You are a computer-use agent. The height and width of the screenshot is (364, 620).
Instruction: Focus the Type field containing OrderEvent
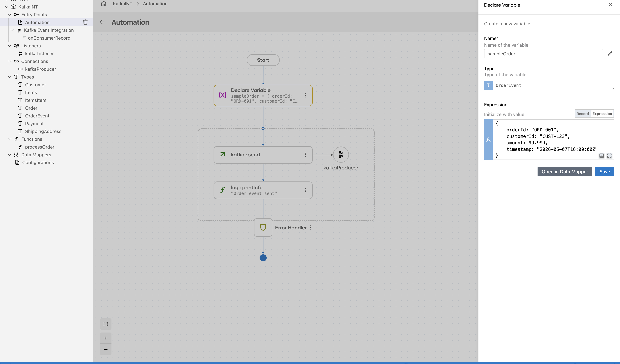pos(553,85)
